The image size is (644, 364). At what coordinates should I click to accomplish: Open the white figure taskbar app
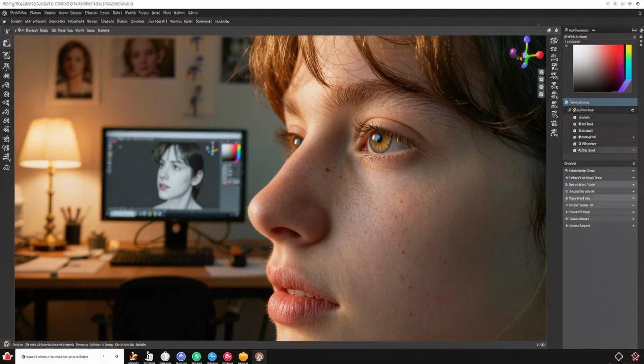tap(149, 356)
